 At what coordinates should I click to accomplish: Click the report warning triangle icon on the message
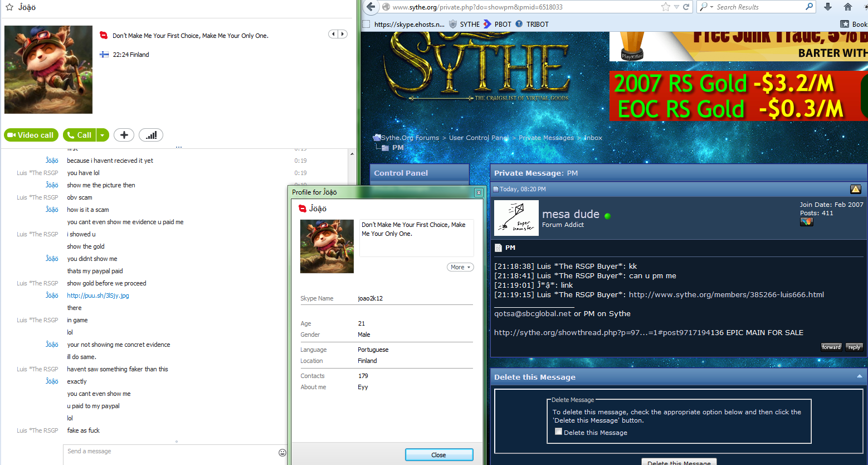[x=856, y=189]
